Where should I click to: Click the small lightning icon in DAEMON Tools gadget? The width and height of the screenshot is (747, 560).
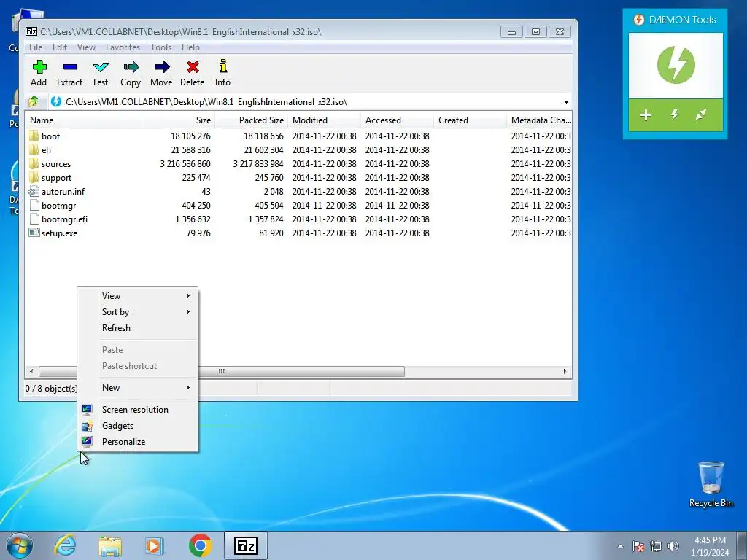(675, 114)
